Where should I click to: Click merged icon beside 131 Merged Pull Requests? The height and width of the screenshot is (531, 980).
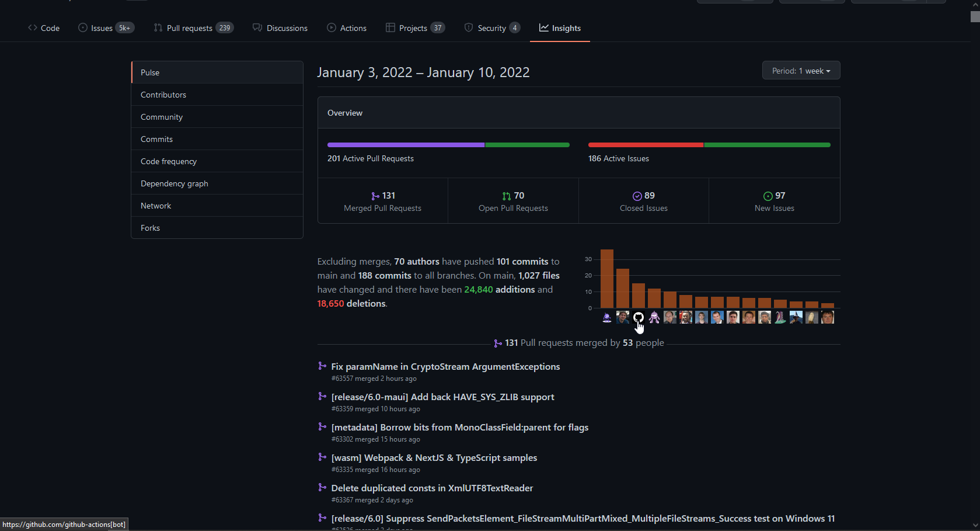(375, 196)
